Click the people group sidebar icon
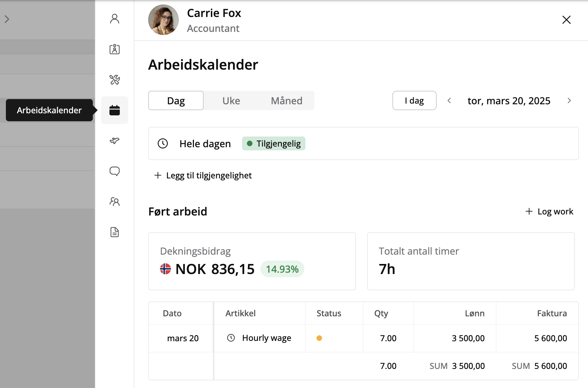The height and width of the screenshot is (388, 588). click(115, 202)
